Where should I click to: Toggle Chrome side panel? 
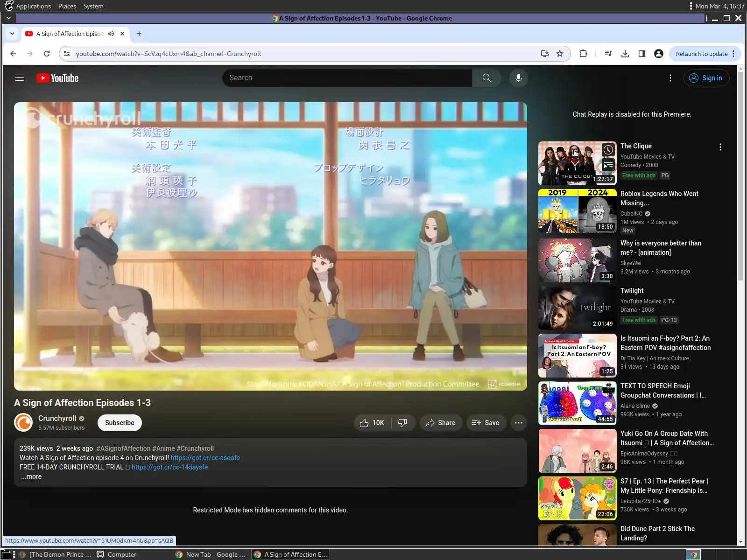click(x=642, y=54)
